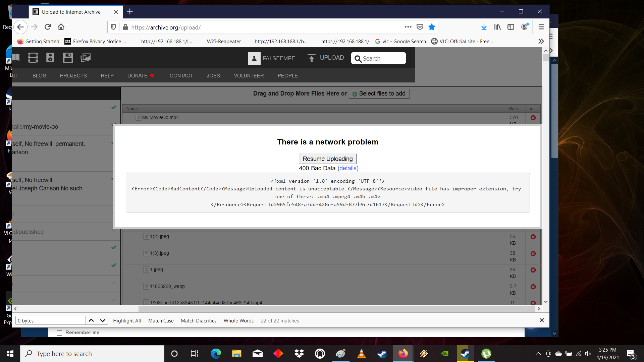Remove 1(2).jpeg with red X
Viewport: 644px width, 362px height.
coord(533,237)
